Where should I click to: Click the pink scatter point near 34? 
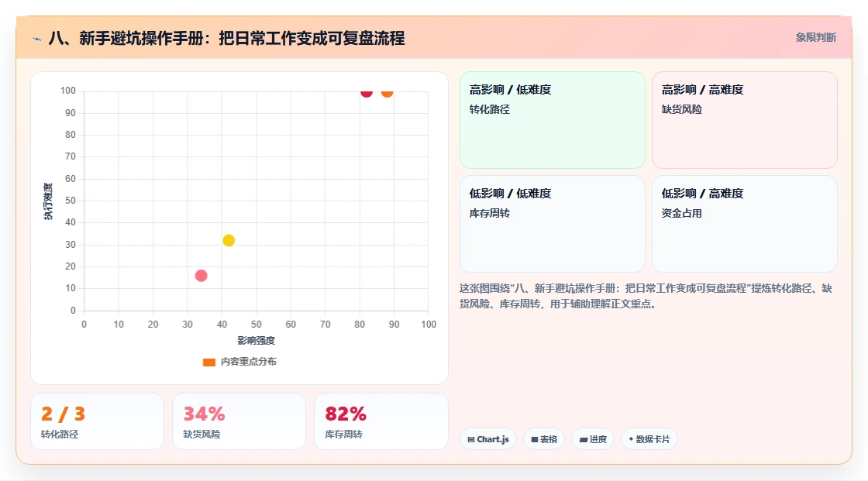201,276
